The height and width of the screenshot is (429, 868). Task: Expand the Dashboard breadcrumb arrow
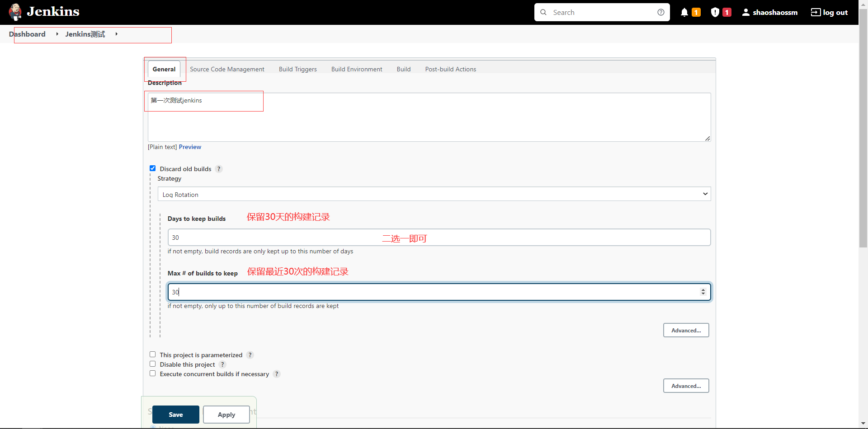point(57,34)
